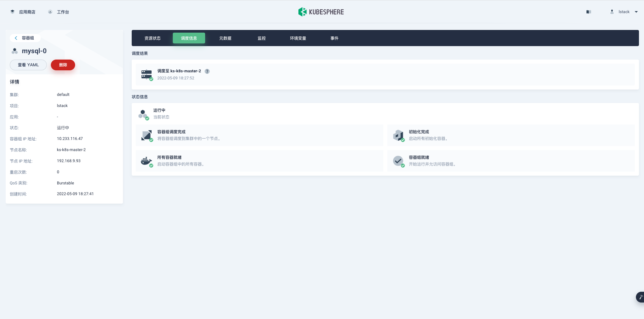
Task: Click the running status (运行中) hexagon icon
Action: (143, 114)
